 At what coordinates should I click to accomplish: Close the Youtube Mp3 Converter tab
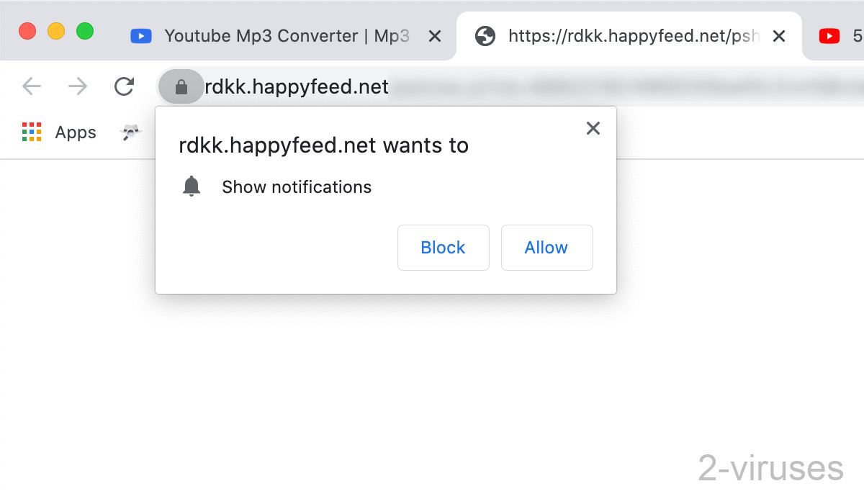click(x=434, y=35)
